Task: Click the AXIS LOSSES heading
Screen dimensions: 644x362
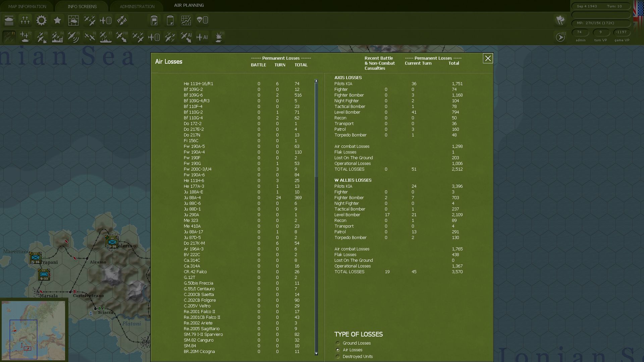Action: pos(348,78)
